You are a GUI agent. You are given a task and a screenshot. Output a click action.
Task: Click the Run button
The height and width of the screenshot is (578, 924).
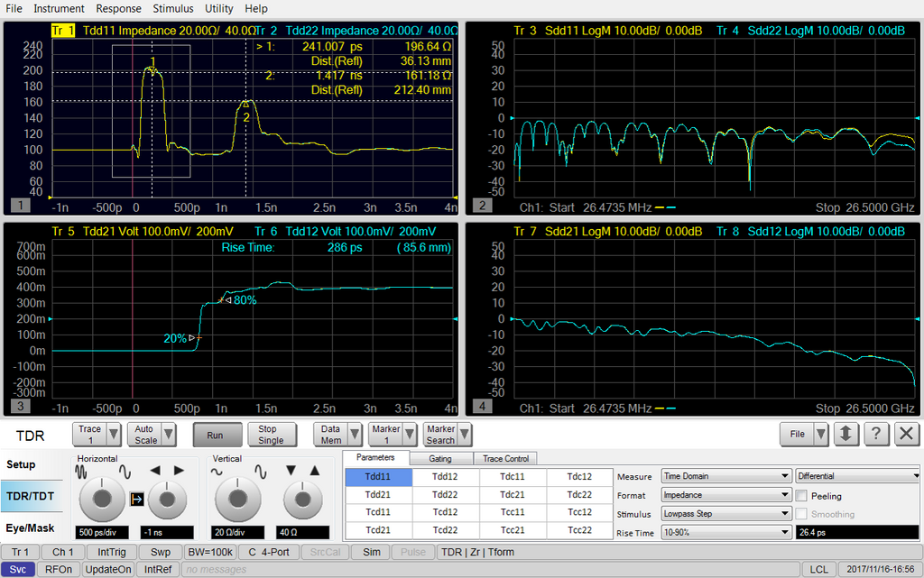[217, 435]
